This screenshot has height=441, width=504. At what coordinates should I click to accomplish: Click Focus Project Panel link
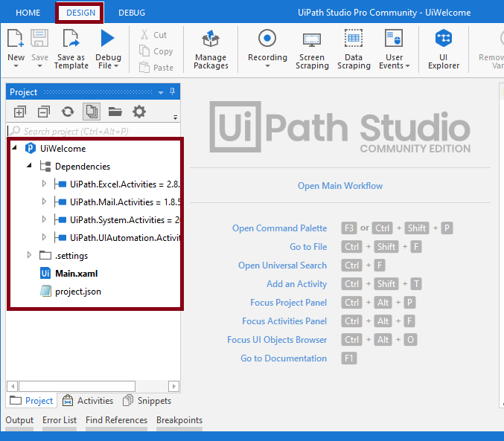pos(288,303)
